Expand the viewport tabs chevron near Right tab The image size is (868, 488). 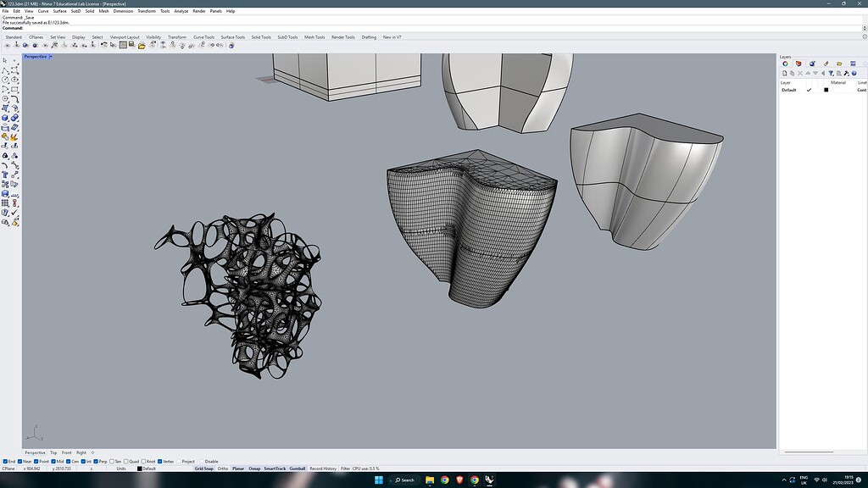click(x=92, y=452)
